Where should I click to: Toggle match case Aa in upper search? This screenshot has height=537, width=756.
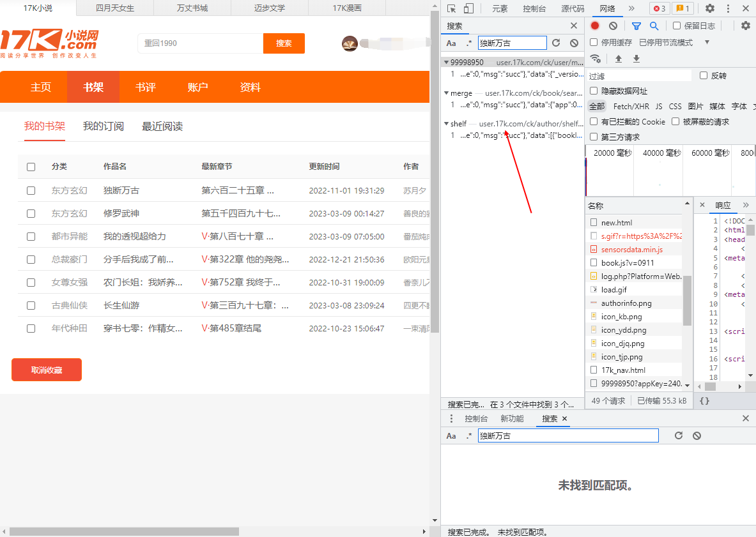pos(451,43)
